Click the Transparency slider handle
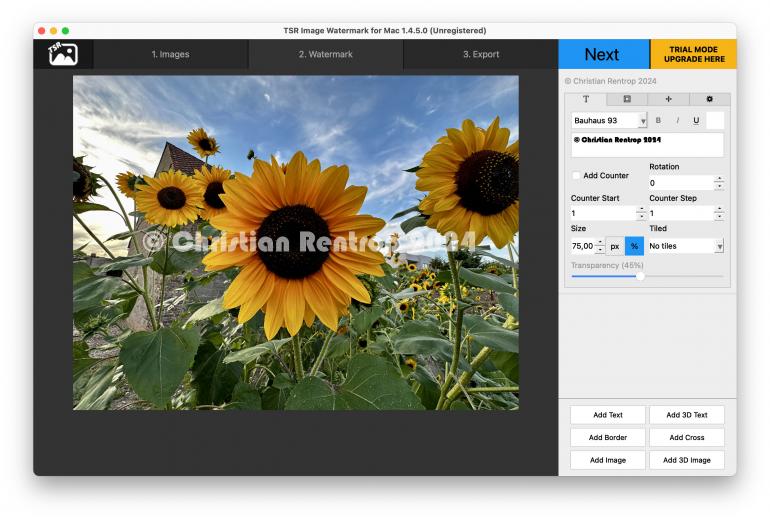 (x=640, y=276)
